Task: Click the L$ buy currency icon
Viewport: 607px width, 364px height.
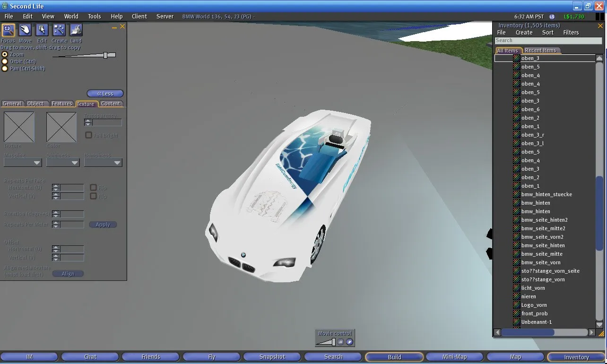Action: 552,17
